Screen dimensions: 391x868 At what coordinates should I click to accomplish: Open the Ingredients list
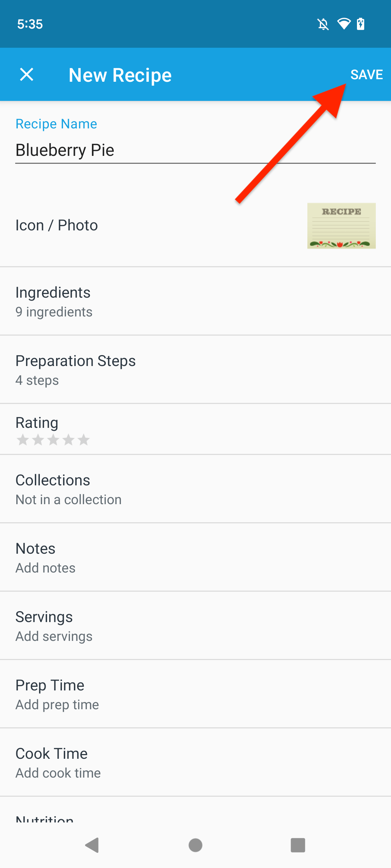tap(195, 301)
